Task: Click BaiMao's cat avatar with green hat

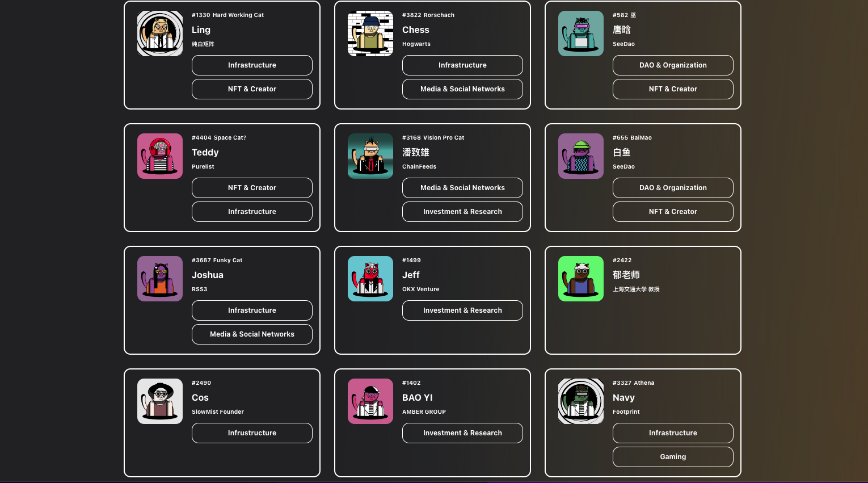Action: coord(581,156)
